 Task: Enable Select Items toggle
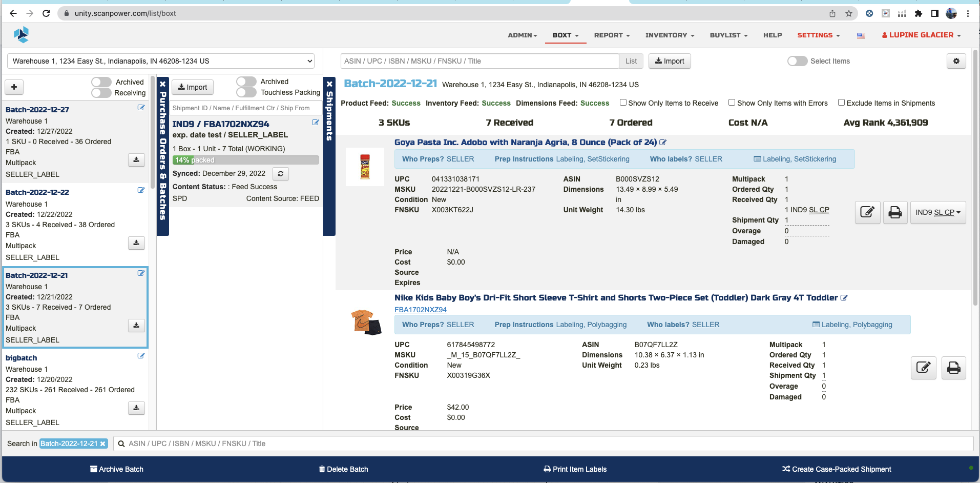click(798, 61)
